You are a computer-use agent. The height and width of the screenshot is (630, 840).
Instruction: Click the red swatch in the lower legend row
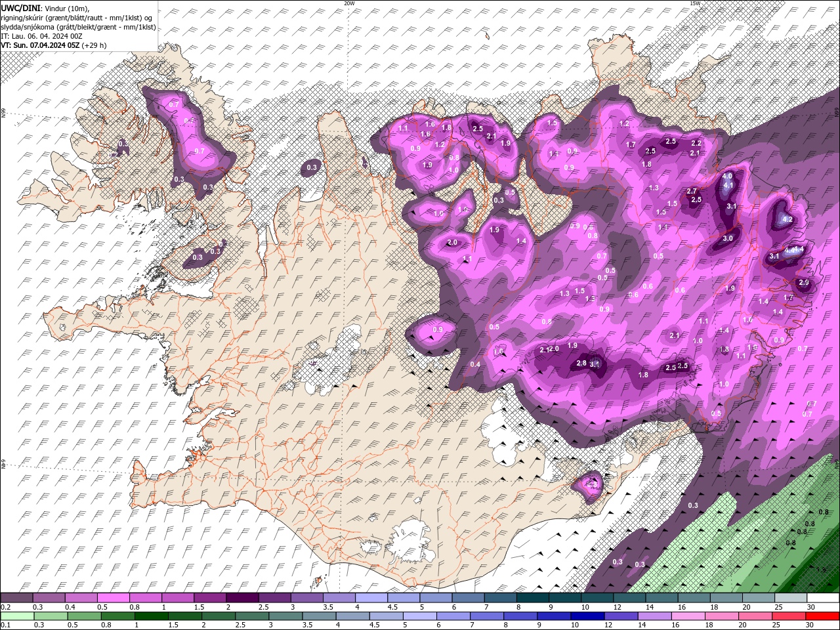coord(822,616)
